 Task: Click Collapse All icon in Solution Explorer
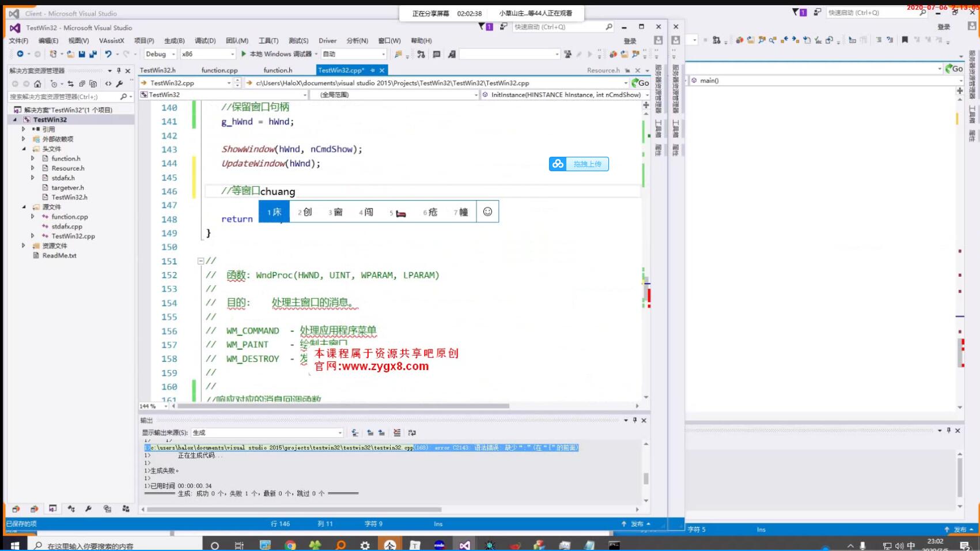pos(82,84)
